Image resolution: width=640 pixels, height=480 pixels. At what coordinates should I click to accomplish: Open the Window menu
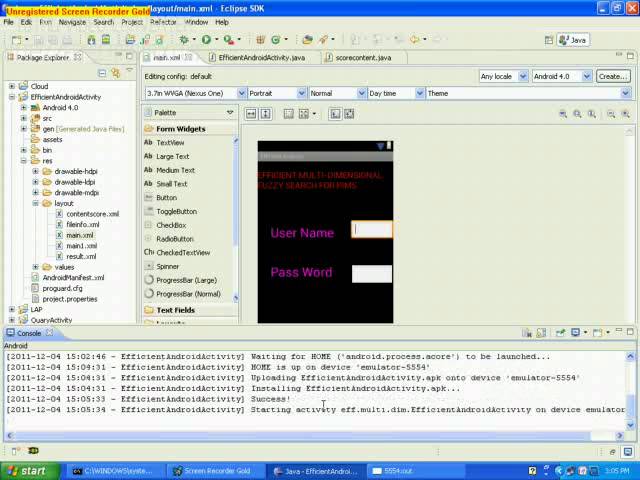click(x=196, y=22)
